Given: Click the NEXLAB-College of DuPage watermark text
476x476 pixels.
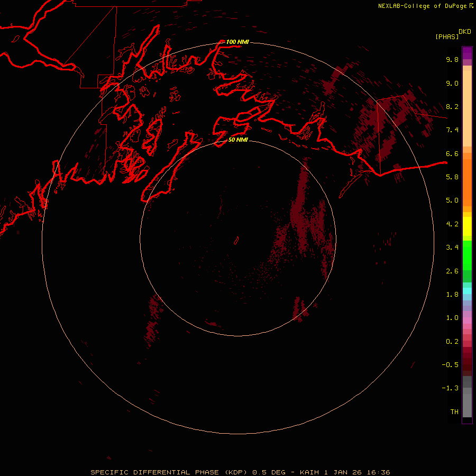Looking at the screenshot, I should pos(423,6).
